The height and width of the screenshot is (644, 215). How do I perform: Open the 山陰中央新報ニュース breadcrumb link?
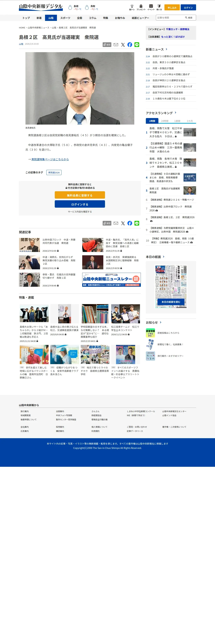tap(39, 28)
